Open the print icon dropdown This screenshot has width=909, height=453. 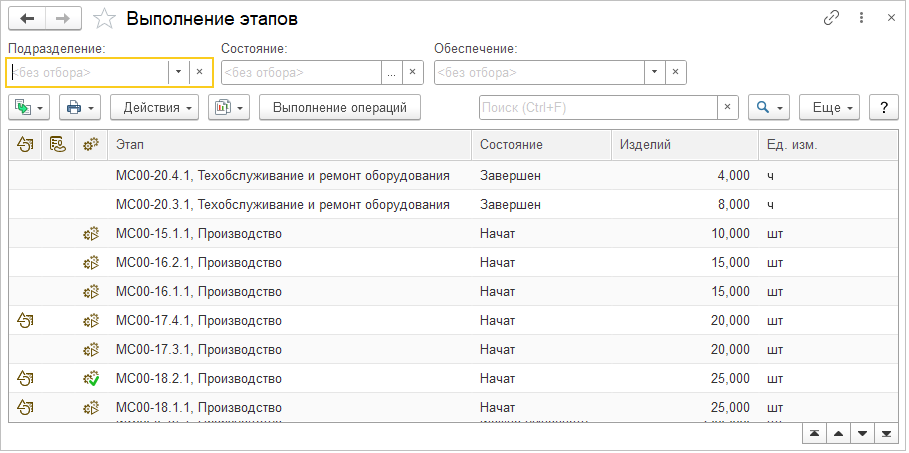click(x=80, y=107)
